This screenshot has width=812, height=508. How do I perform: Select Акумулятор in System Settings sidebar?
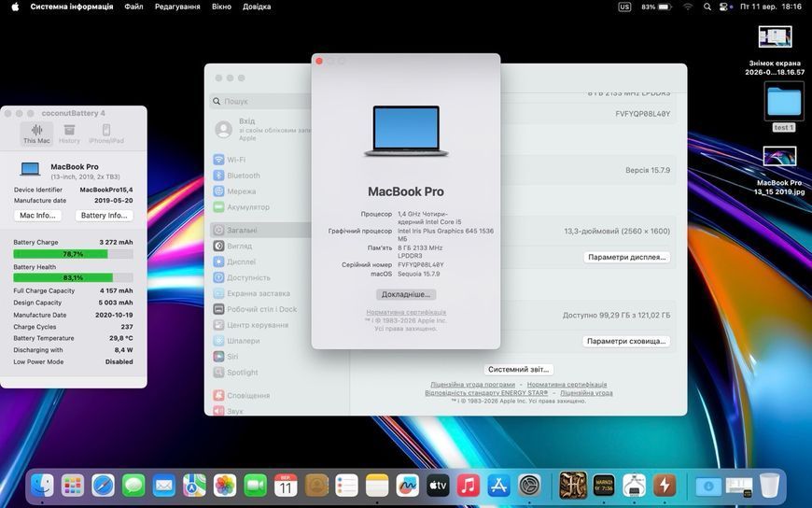261,206
